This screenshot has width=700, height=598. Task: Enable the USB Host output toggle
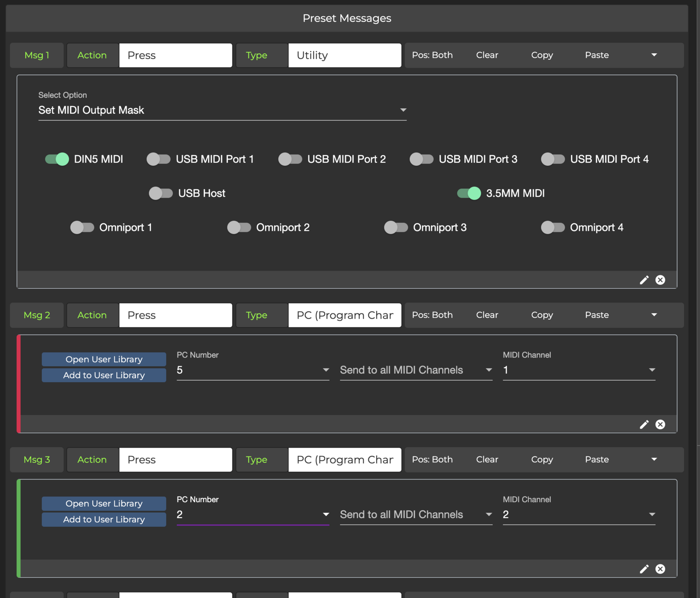pos(161,193)
